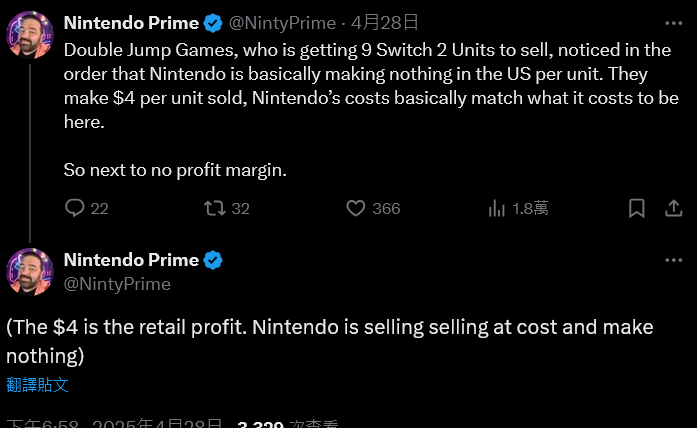Click verified badge on second tweet
Screen dimensions: 697x428
(213, 260)
